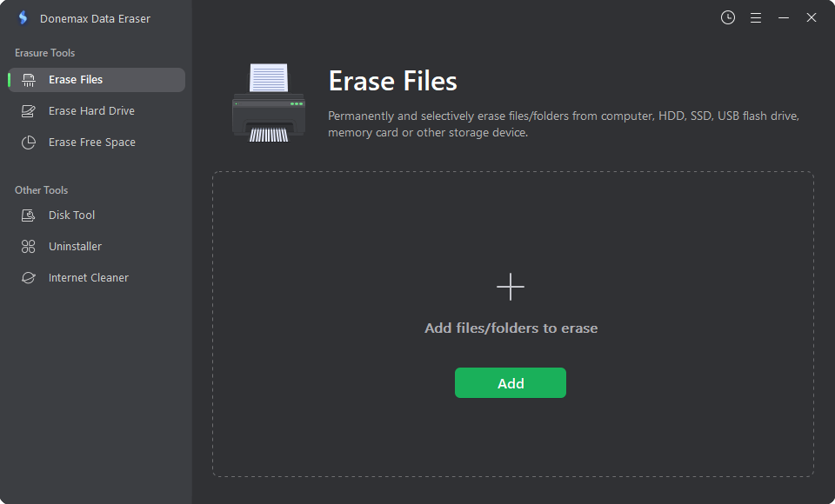This screenshot has width=835, height=504.
Task: Click the green Add button
Action: point(511,382)
